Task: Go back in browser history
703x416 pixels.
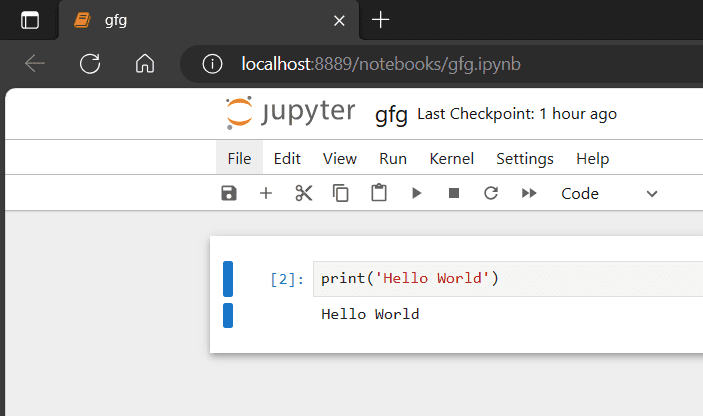Action: point(35,64)
